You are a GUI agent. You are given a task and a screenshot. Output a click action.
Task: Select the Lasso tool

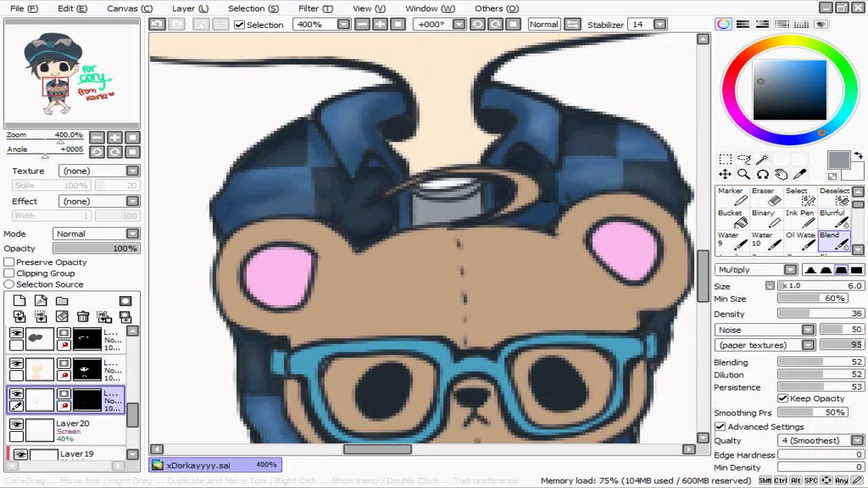click(x=744, y=160)
